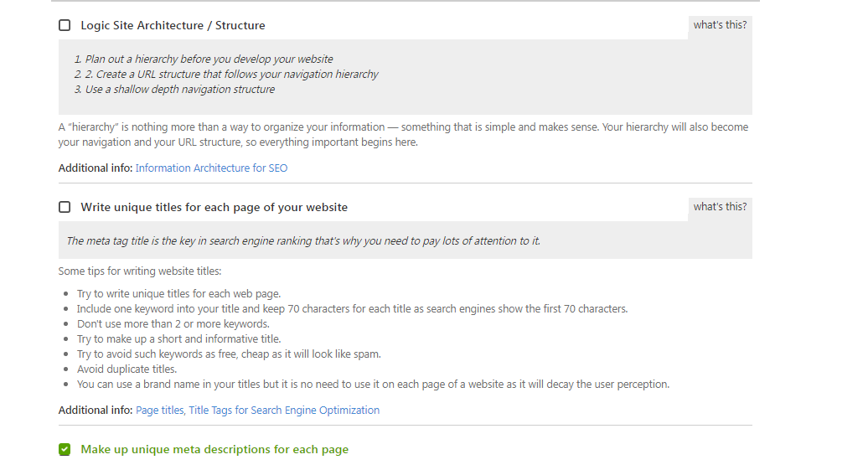Select the "Use a shallow depth navigation" item

coord(174,89)
